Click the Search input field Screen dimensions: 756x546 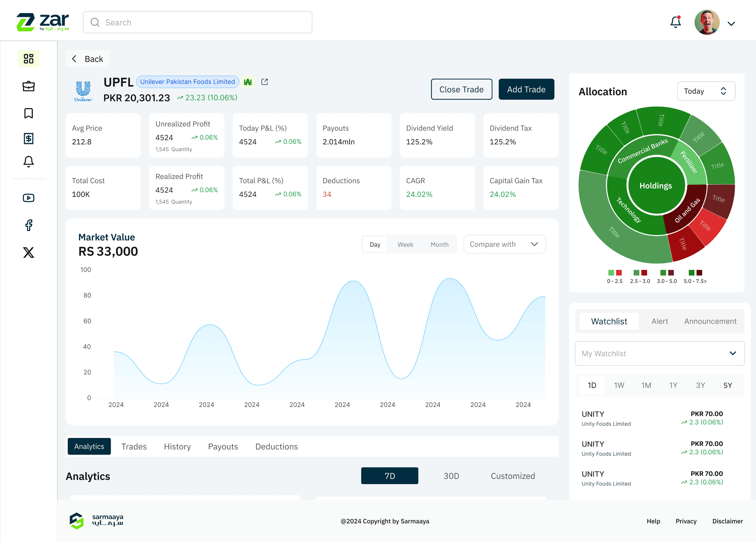tap(197, 22)
